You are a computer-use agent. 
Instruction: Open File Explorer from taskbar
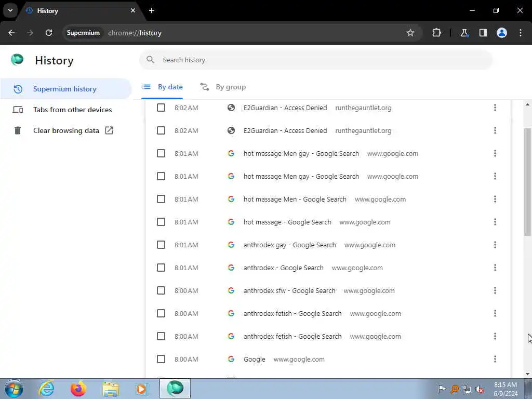(x=111, y=389)
